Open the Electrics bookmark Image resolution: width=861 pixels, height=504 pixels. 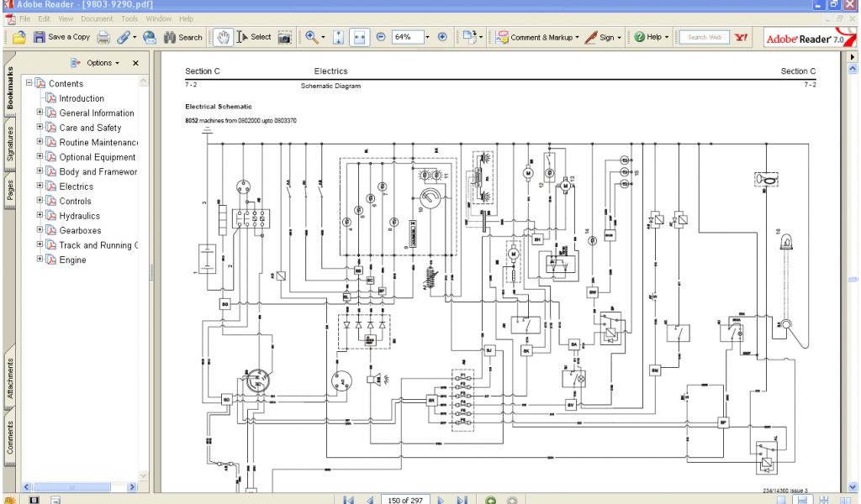76,186
